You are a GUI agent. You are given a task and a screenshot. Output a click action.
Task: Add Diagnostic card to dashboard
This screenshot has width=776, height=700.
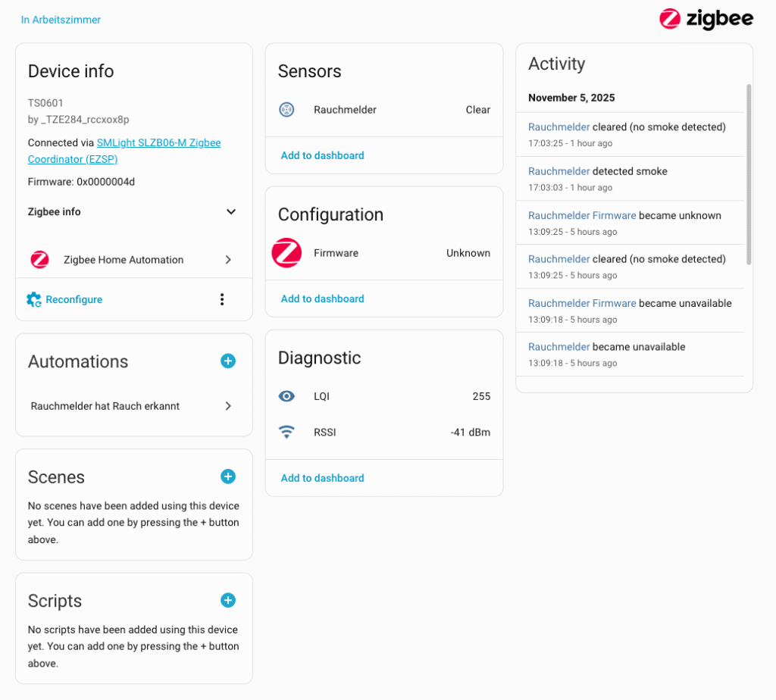[322, 478]
